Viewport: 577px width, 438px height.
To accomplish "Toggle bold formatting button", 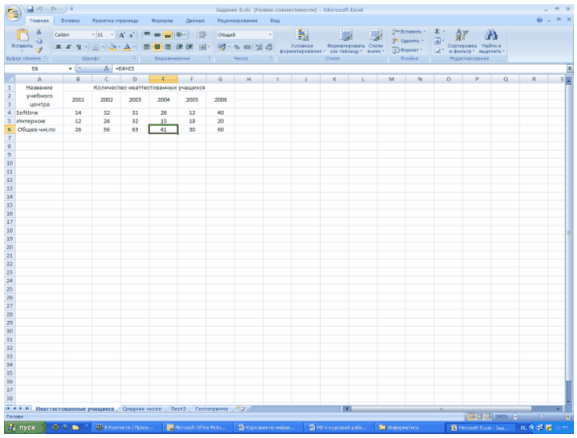I will coord(58,47).
